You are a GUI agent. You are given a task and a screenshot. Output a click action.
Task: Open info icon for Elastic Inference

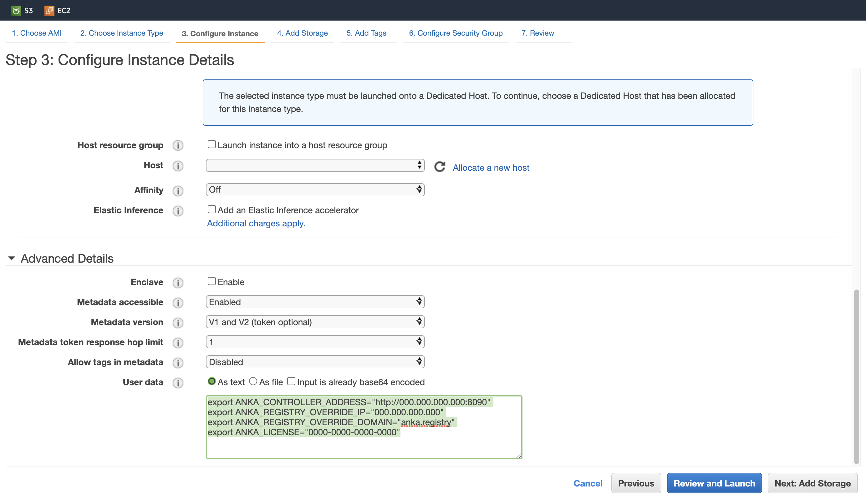[x=178, y=211]
